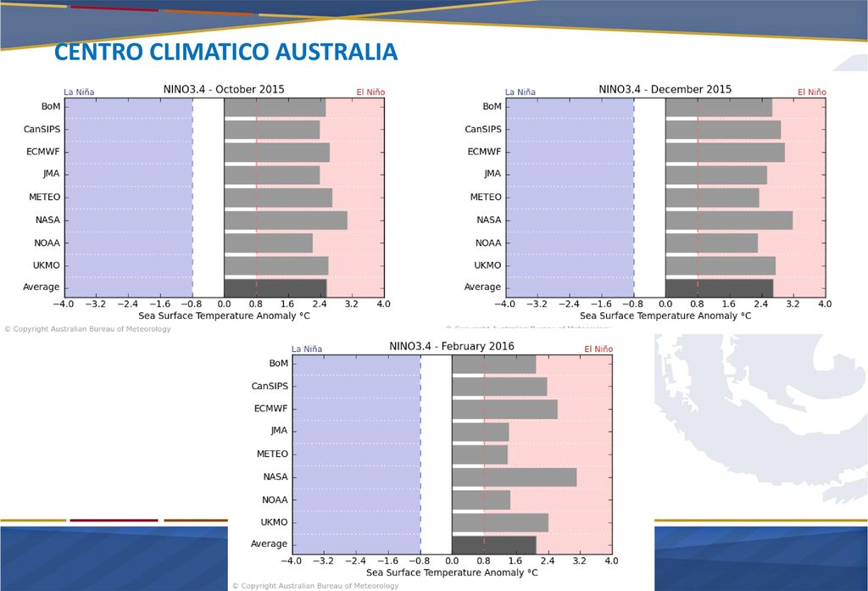The image size is (868, 591).
Task: Click the dark Average bar in October 2015 chart
Action: pyautogui.click(x=275, y=288)
